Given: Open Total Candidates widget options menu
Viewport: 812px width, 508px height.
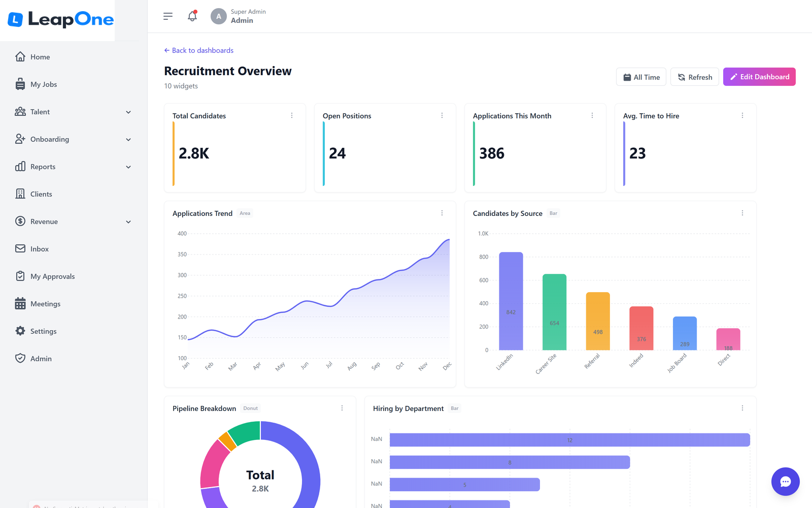Looking at the screenshot, I should pyautogui.click(x=292, y=115).
